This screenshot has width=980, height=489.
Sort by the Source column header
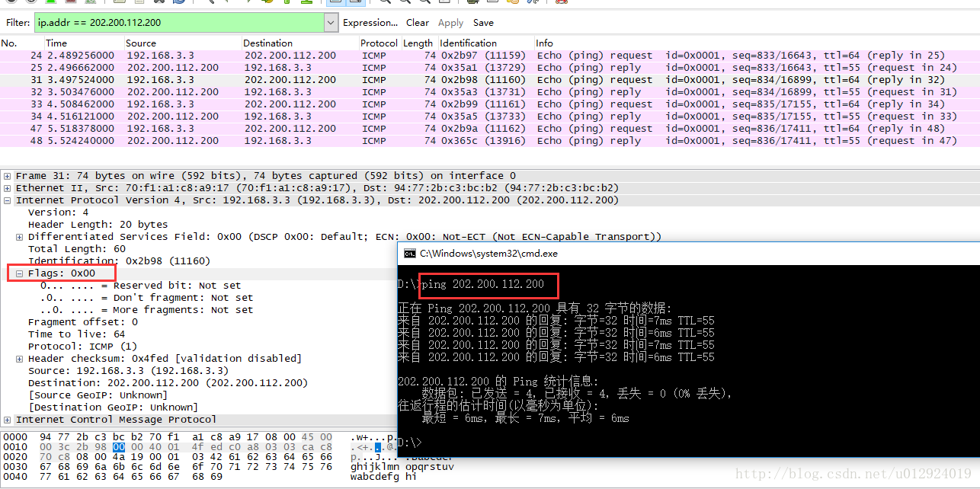point(183,43)
